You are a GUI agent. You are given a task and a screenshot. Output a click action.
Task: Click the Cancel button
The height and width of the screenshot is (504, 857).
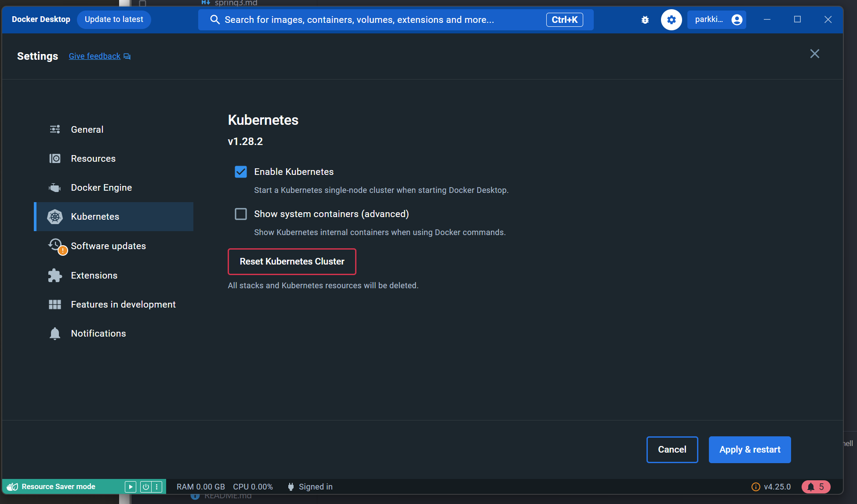click(672, 450)
